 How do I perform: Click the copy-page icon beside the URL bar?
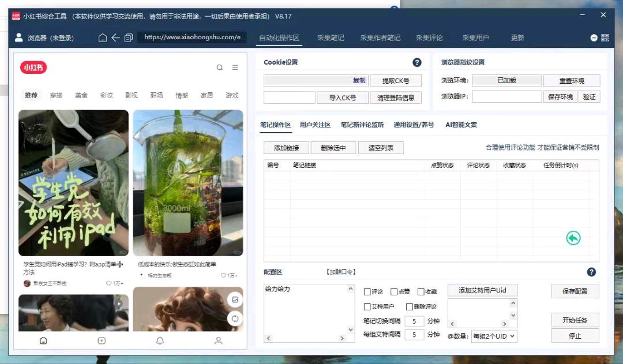(x=128, y=37)
